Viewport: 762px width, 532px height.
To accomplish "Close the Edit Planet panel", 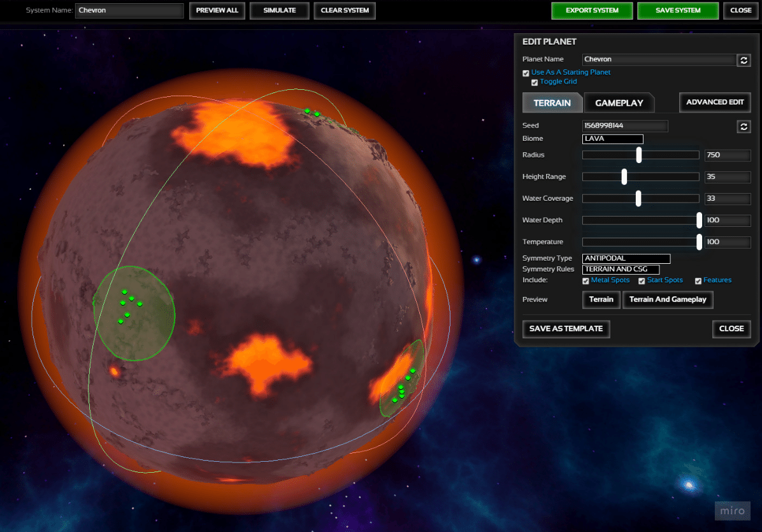I will [x=731, y=329].
